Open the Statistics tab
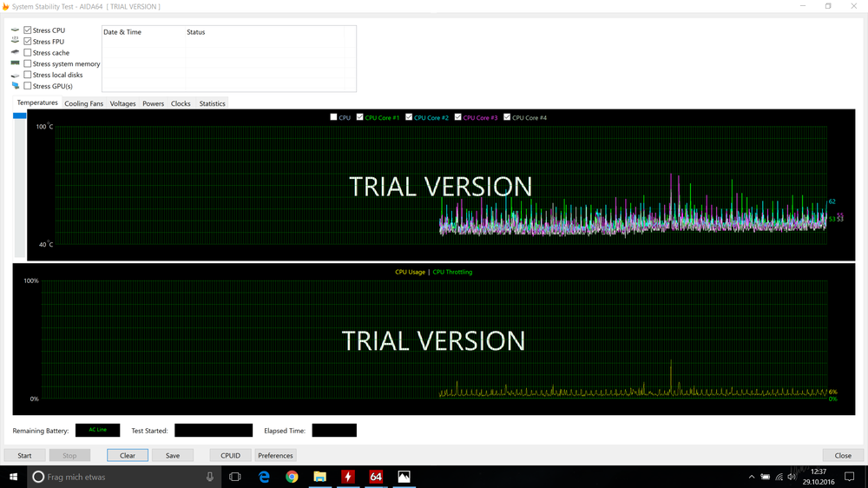Viewport: 868px width, 488px height. pyautogui.click(x=212, y=103)
